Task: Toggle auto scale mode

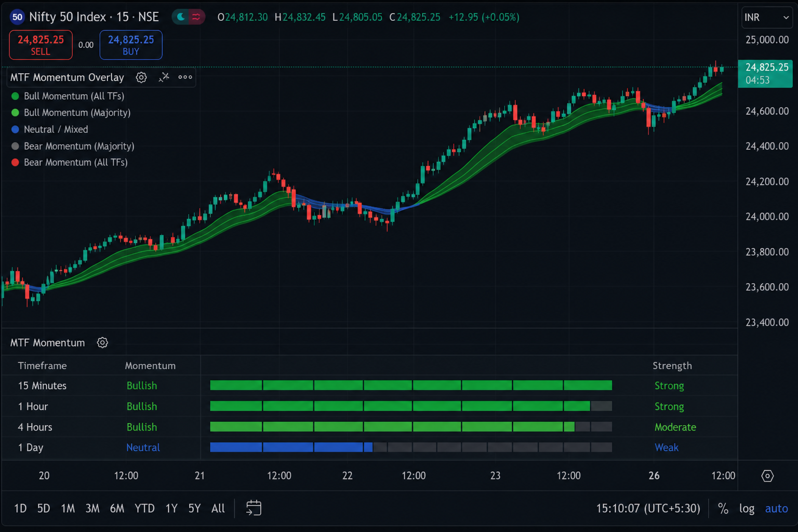Action: [776, 509]
